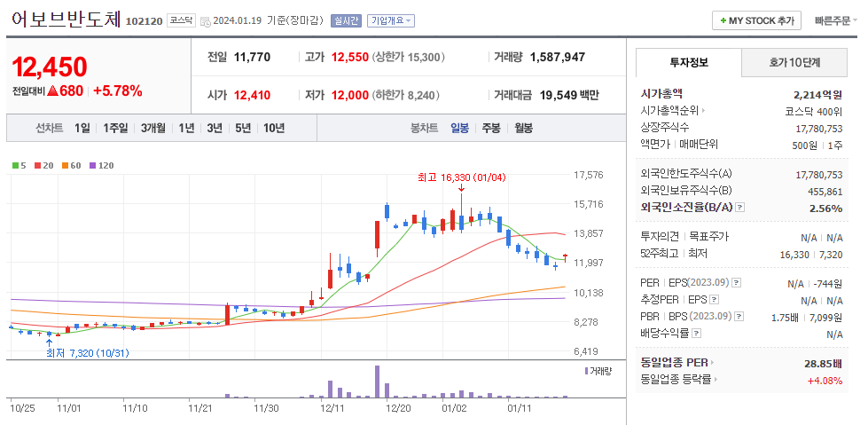Click the 코스닥 market label

coord(181,20)
